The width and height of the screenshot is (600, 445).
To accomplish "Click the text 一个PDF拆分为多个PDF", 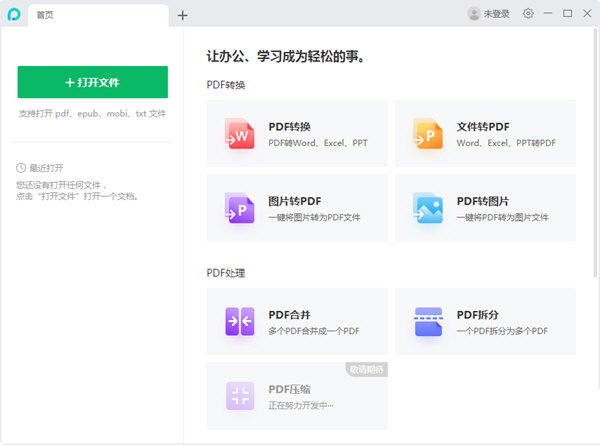I will (x=502, y=331).
